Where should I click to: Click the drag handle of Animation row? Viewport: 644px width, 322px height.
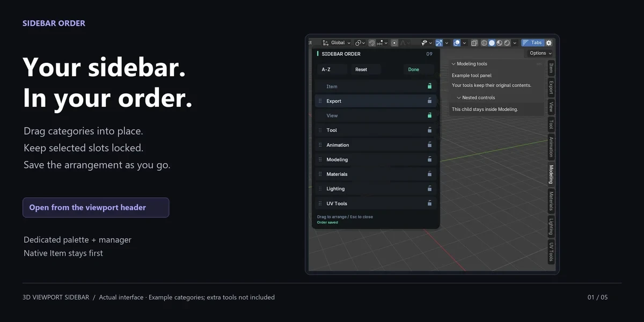(320, 145)
